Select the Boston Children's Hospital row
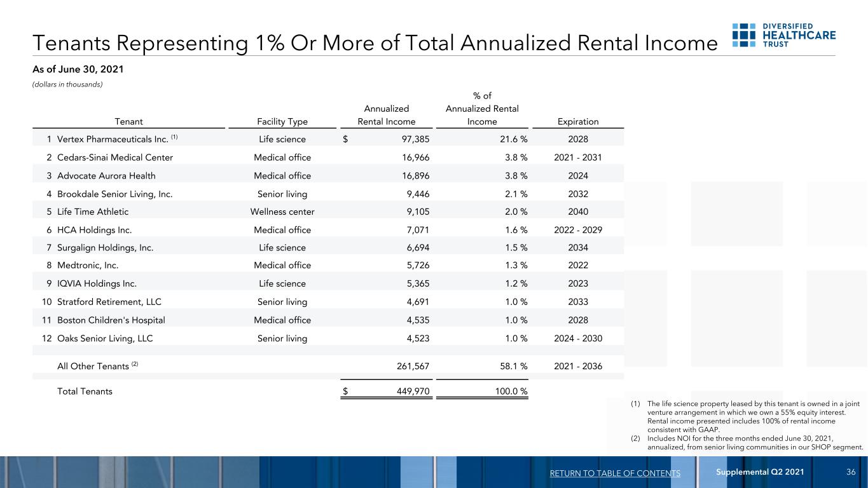868x488 pixels. click(x=328, y=320)
